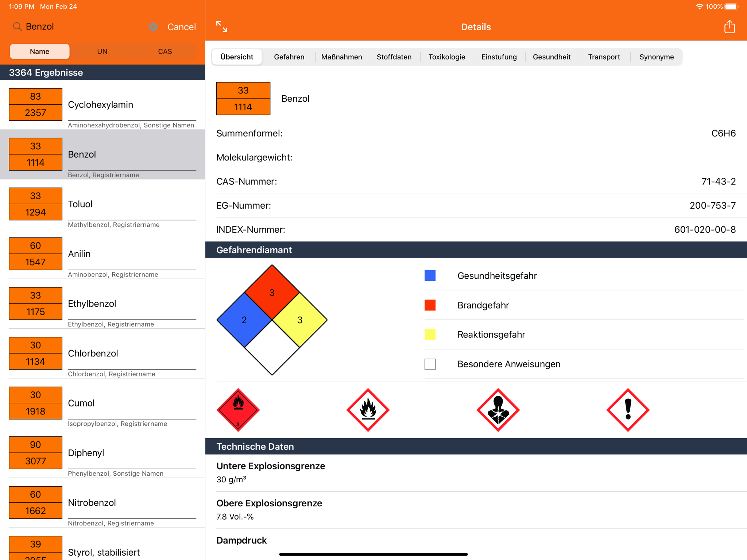Viewport: 747px width, 560px height.
Task: Select the NFPA hazard diamond graphic
Action: [x=272, y=320]
